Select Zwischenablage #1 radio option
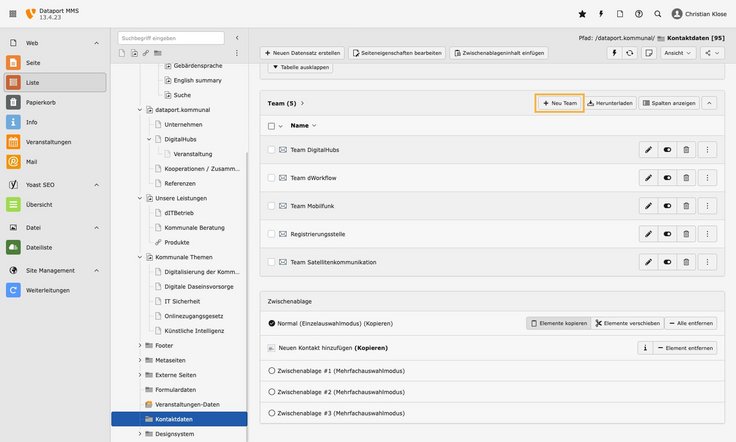The image size is (736, 442). tap(272, 370)
